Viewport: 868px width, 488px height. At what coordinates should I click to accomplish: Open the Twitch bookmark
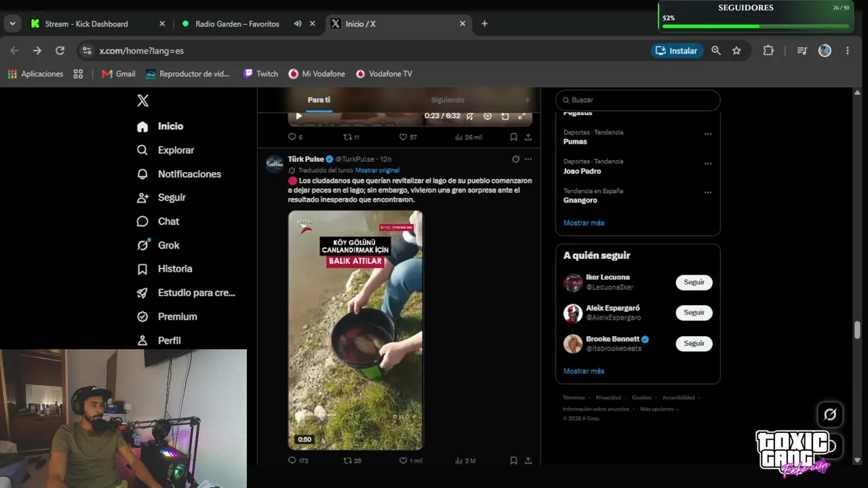click(260, 74)
